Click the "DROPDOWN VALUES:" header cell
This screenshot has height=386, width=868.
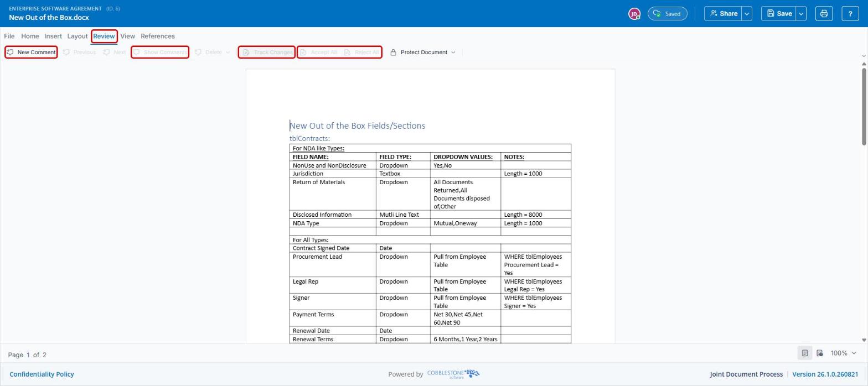[x=466, y=157]
